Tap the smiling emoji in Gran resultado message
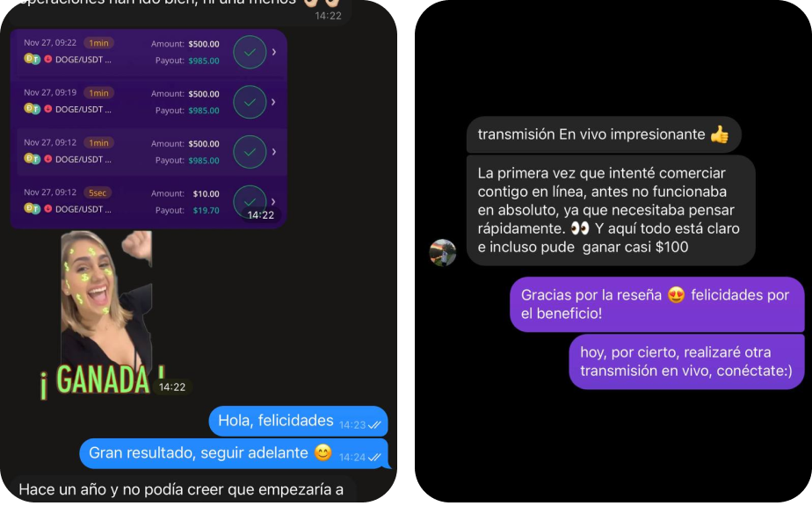 tap(323, 453)
